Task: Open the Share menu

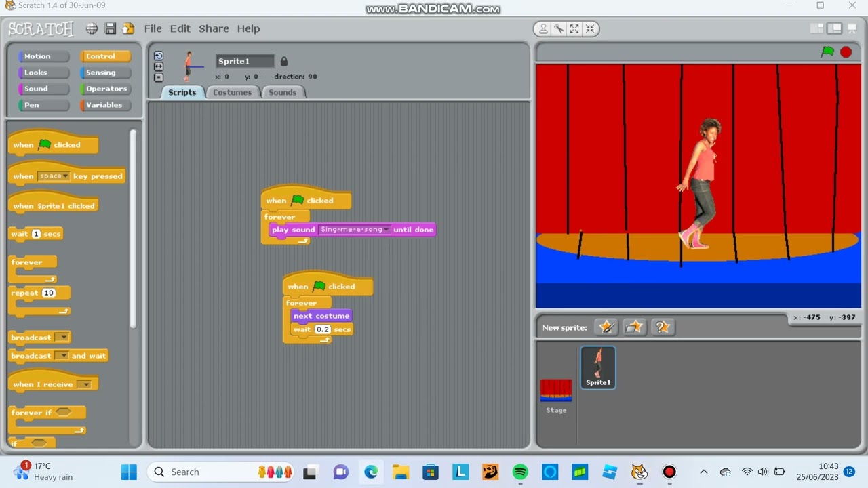Action: click(x=214, y=28)
